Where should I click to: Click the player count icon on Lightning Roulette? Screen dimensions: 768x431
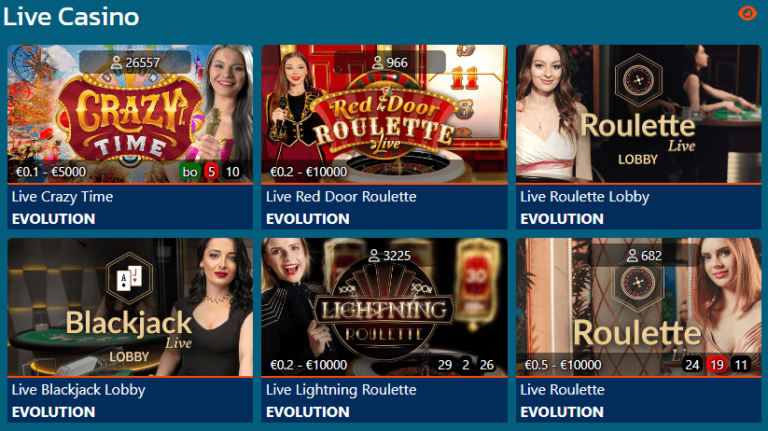tap(374, 256)
